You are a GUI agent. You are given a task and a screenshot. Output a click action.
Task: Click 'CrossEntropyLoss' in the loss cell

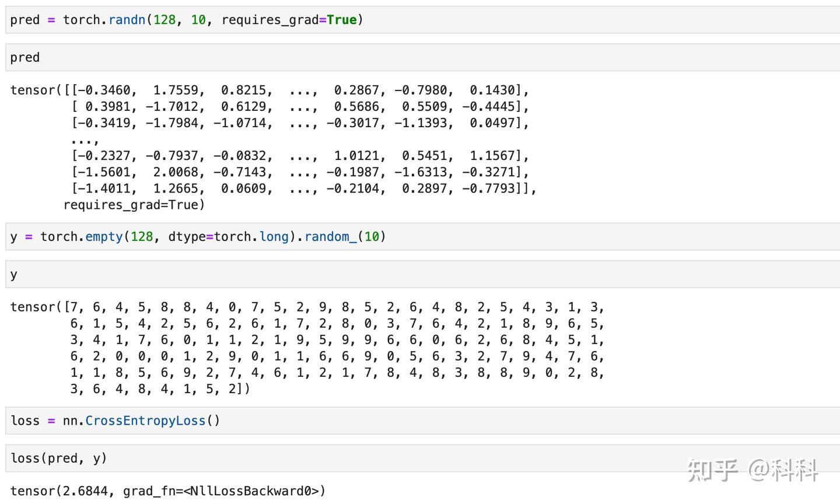[x=146, y=421]
